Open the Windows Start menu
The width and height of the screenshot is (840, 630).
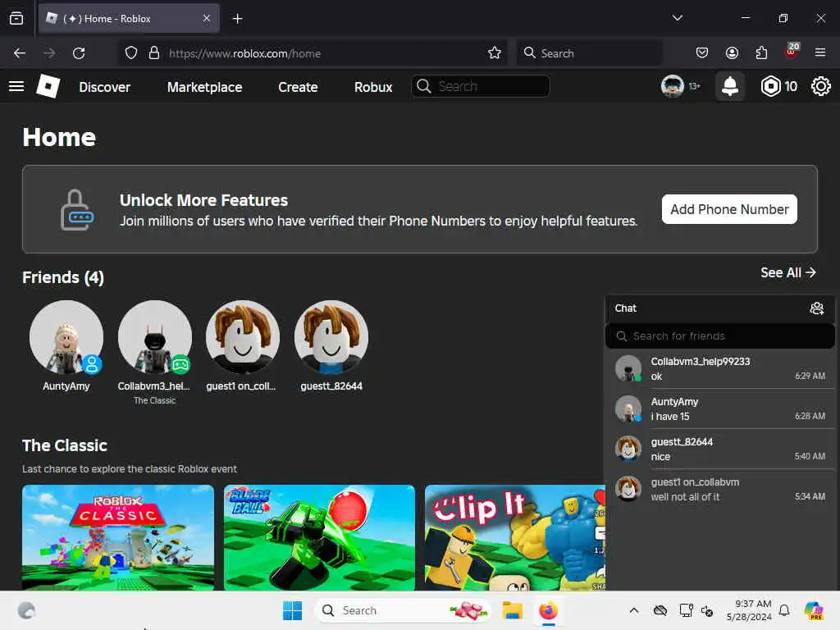(293, 610)
